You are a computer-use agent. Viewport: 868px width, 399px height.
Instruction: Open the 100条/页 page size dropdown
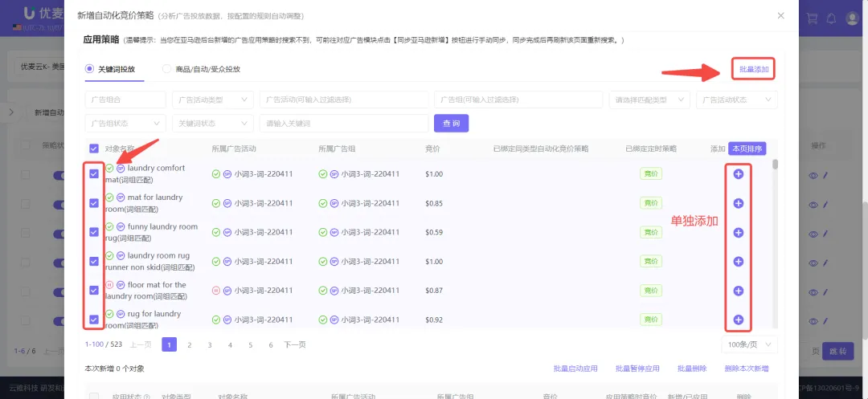[x=750, y=344]
